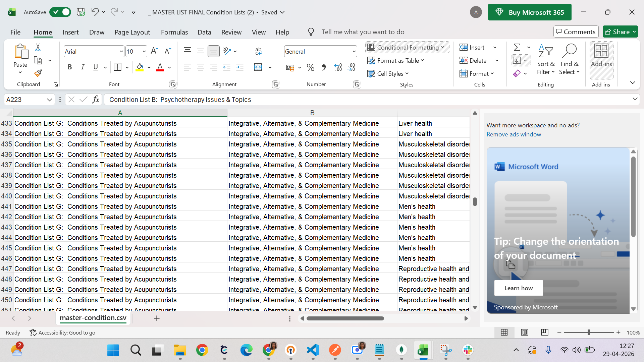Expand the font name Arial dropdown
This screenshot has height=362, width=644.
tap(121, 51)
